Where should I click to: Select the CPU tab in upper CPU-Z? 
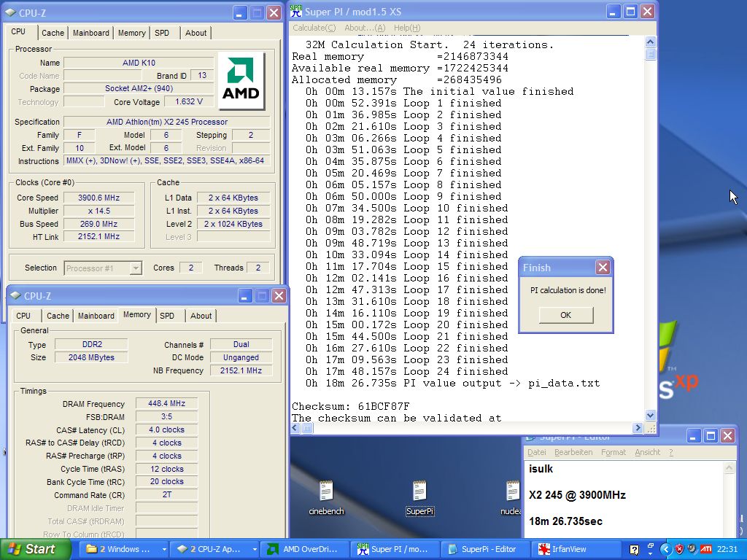18,31
